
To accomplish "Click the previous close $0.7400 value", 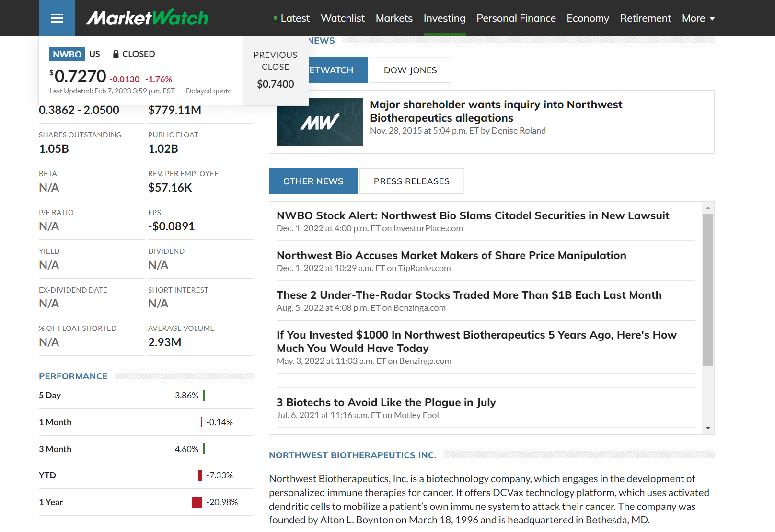I will coord(276,84).
